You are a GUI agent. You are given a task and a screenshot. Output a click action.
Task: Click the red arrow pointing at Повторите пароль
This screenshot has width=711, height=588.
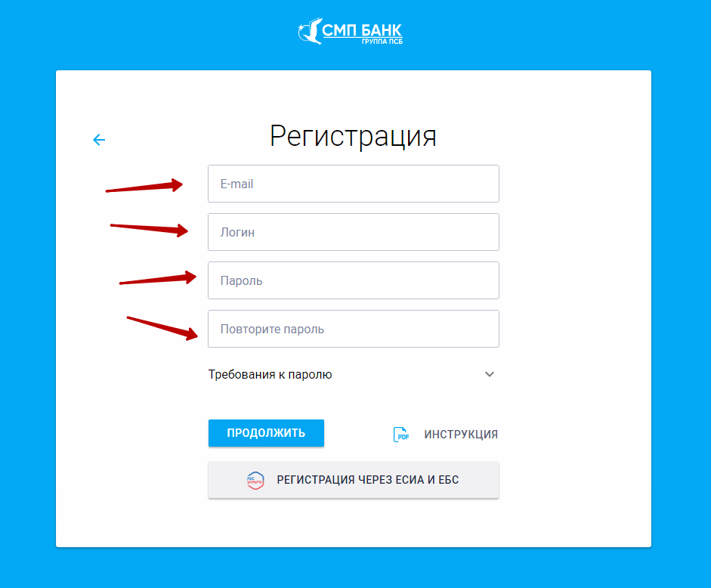tap(162, 328)
